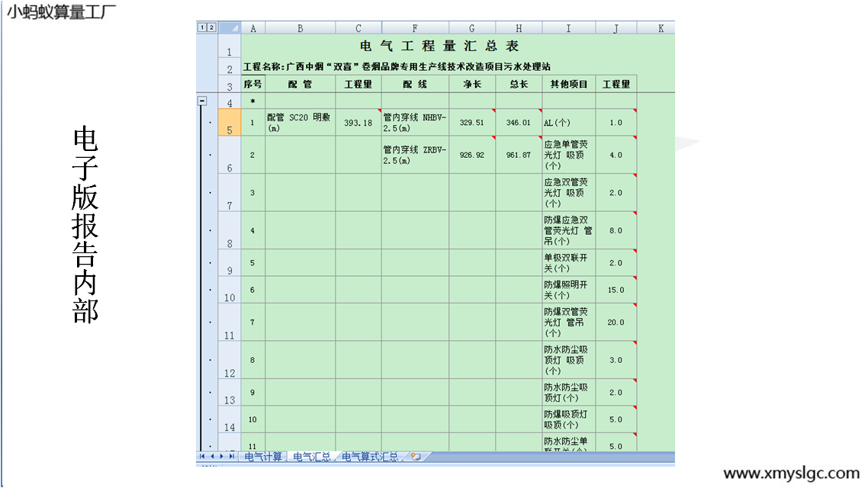
Task: Click outline level 1 button
Action: coord(201,27)
